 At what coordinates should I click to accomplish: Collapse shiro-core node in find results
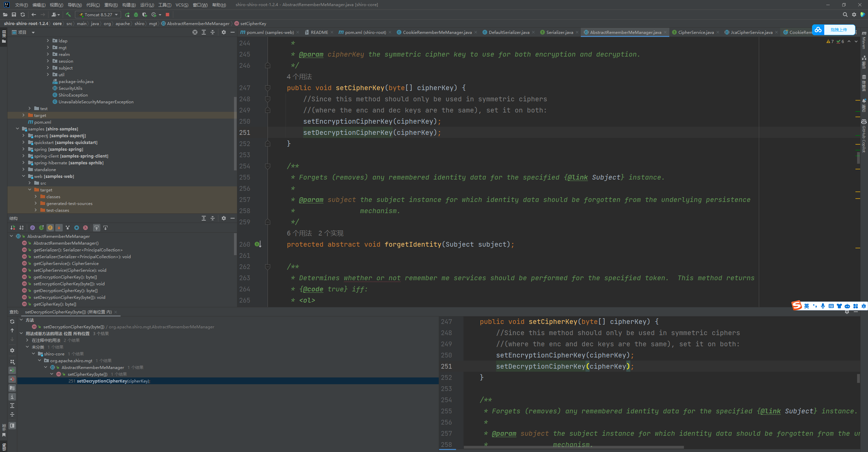click(34, 354)
